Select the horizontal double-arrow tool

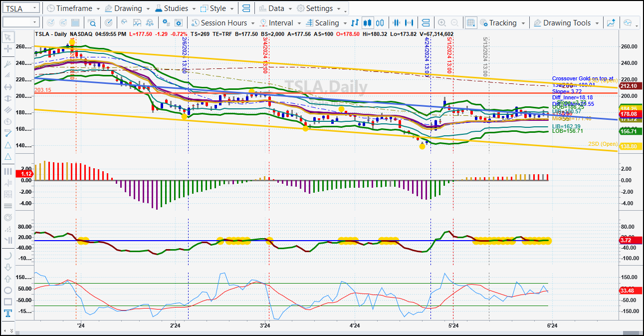point(7,87)
